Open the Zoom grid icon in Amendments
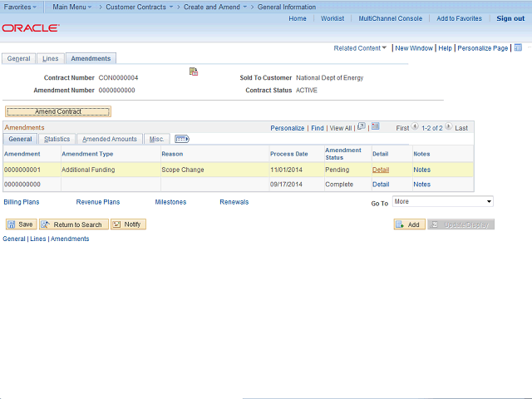The width and height of the screenshot is (532, 399). 362,126
